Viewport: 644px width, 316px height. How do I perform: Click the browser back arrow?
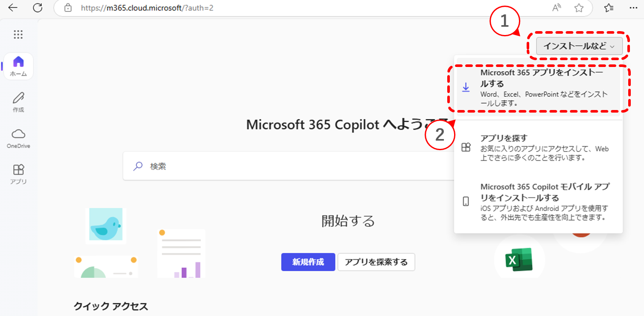pyautogui.click(x=13, y=8)
